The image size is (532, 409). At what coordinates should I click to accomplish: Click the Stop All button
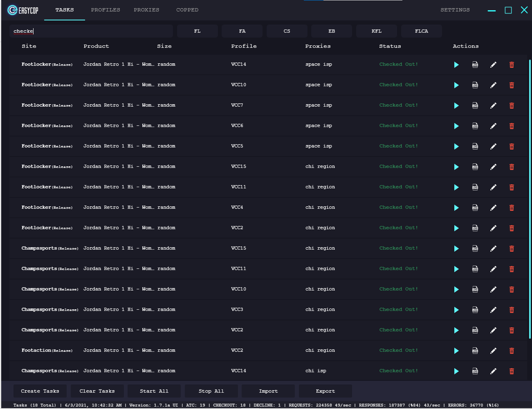[211, 391]
